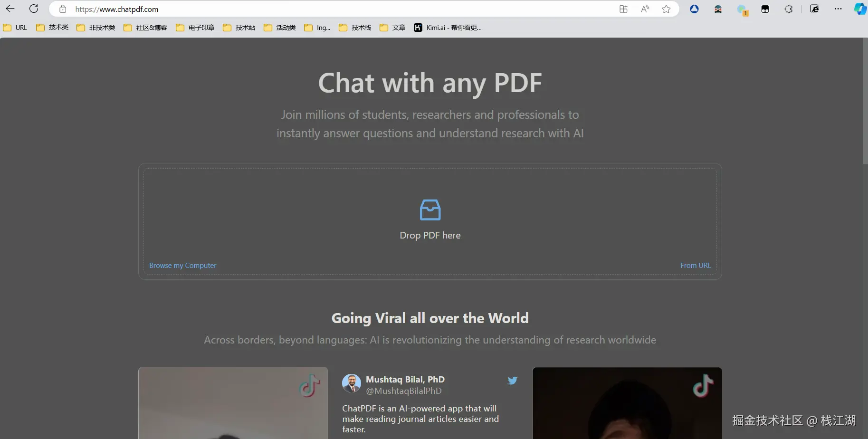Open the Ing... bookmarks folder
Screen dimensions: 868x439
(317, 28)
